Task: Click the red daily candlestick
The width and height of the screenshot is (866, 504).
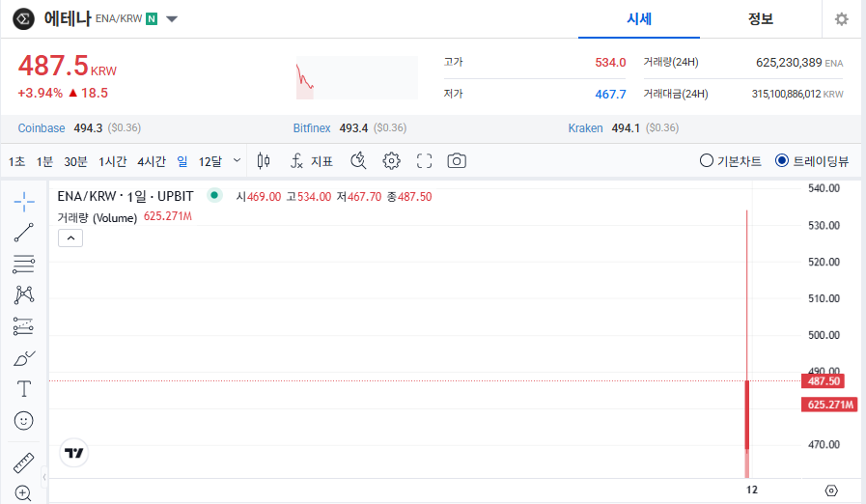Action: click(x=746, y=414)
